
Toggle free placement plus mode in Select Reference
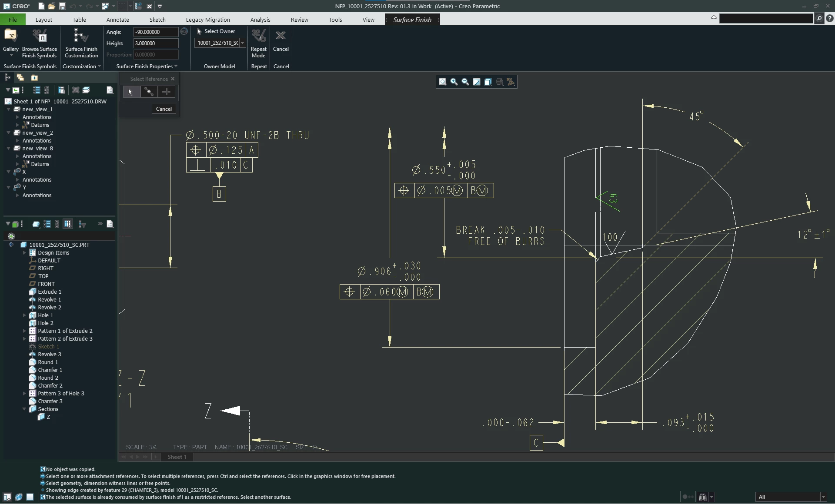(x=166, y=92)
